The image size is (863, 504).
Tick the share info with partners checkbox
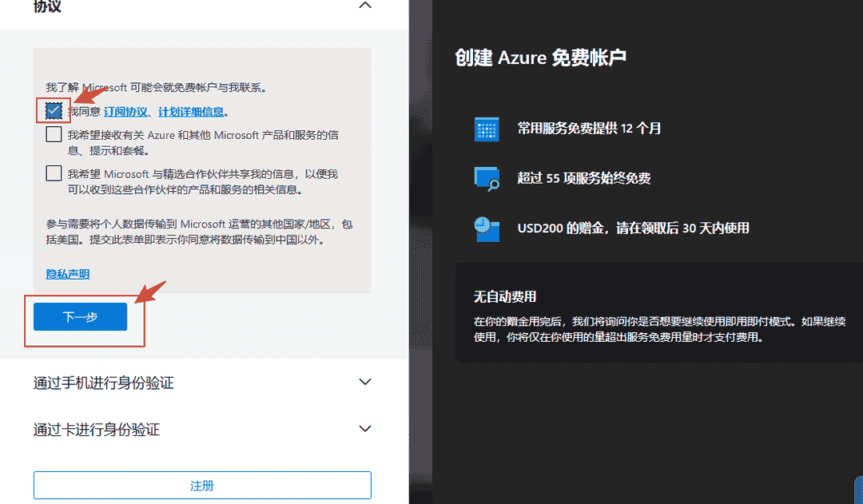pyautogui.click(x=54, y=173)
